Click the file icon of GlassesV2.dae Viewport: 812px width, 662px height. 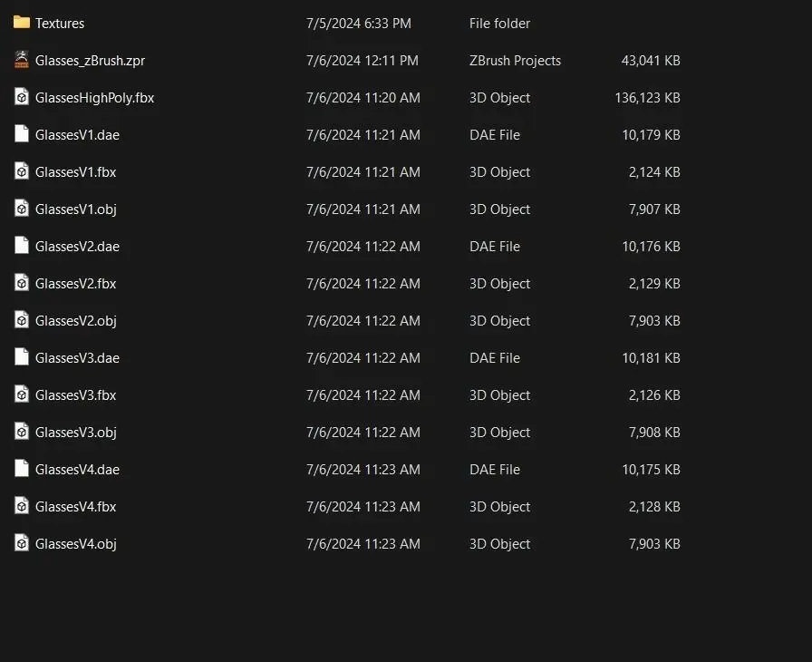22,246
